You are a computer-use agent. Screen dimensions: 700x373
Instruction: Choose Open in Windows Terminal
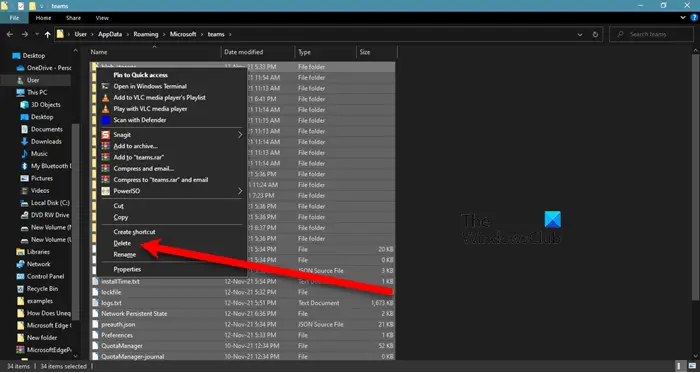tap(172, 86)
